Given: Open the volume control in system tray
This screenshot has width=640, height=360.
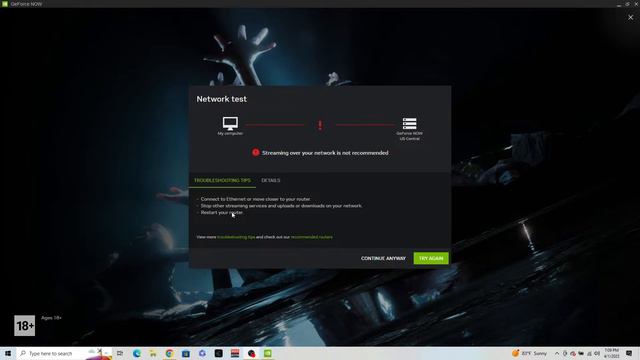Looking at the screenshot, I should coord(597,353).
